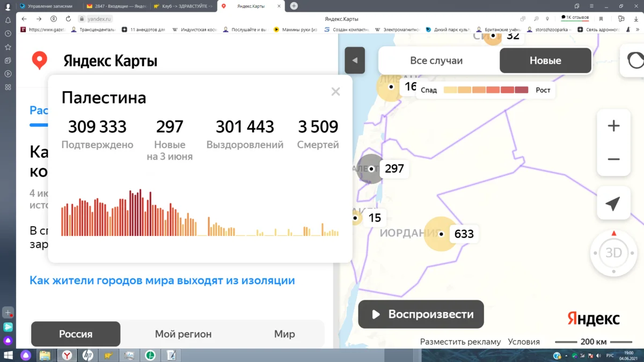Viewport: 644px width, 362px height.
Task: Toggle the 3D map tilt control
Action: (613, 253)
